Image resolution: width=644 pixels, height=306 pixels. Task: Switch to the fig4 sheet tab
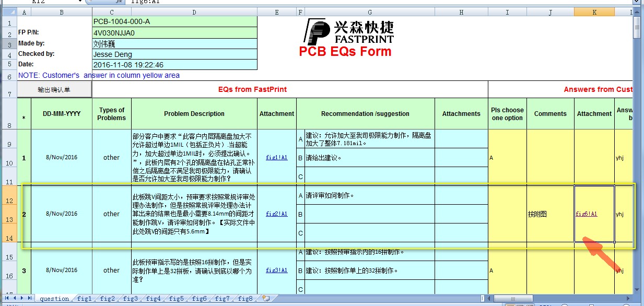coord(153,299)
